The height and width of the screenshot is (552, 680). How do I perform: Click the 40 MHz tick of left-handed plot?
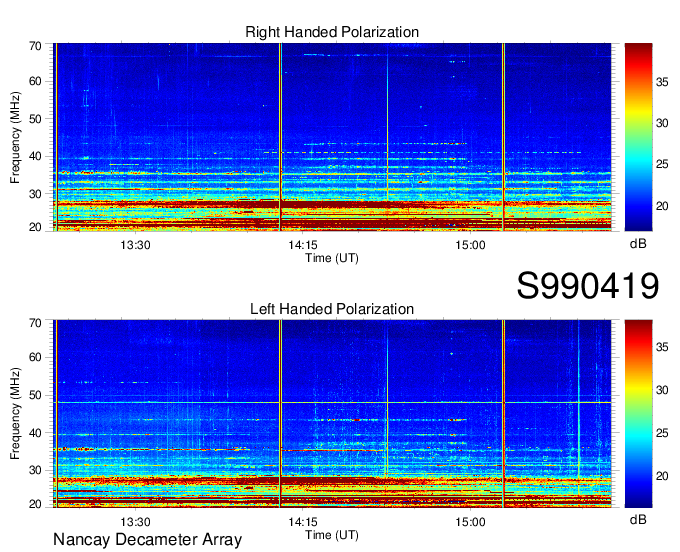click(35, 433)
